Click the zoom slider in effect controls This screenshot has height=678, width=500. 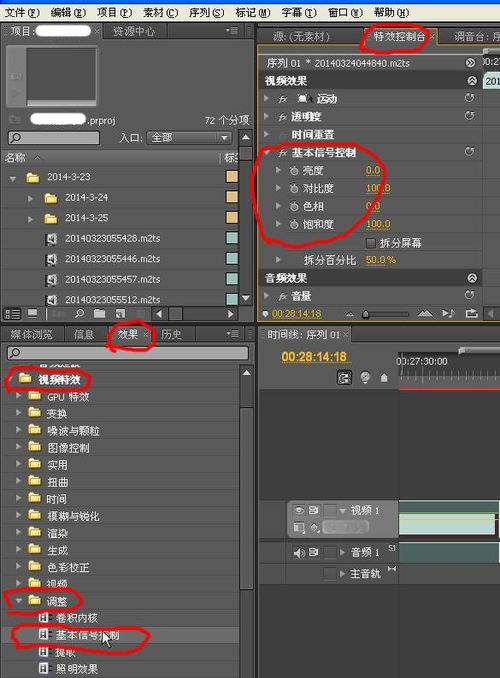(385, 314)
